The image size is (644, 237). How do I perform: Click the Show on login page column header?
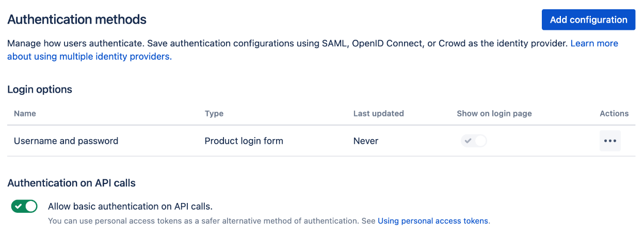pos(494,113)
